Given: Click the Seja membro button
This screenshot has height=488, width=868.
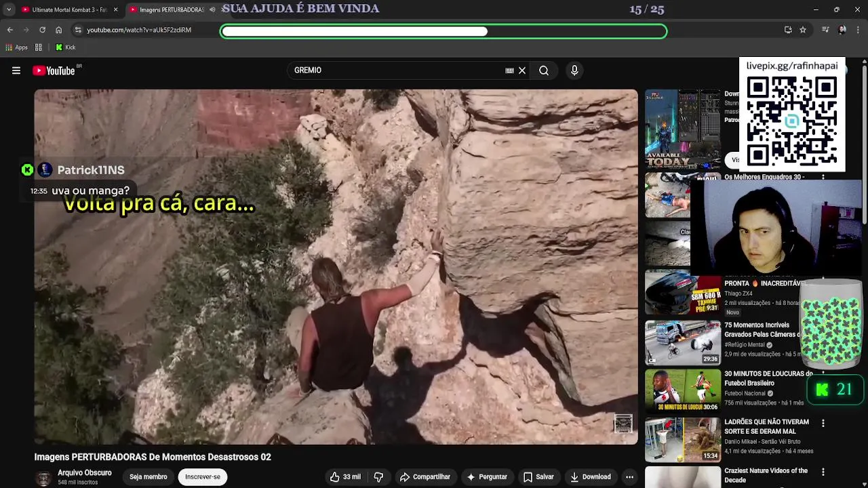Looking at the screenshot, I should 148,477.
